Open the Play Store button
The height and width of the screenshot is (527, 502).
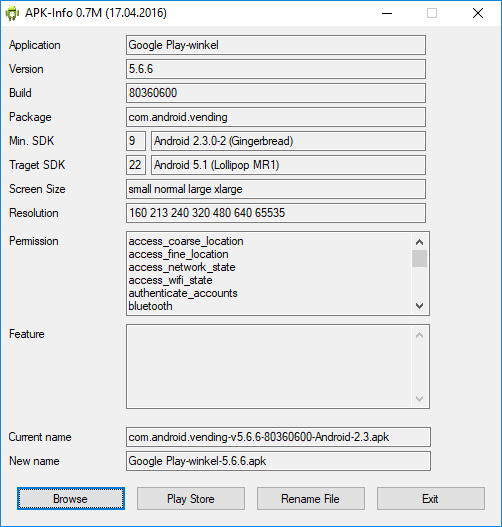tap(191, 498)
